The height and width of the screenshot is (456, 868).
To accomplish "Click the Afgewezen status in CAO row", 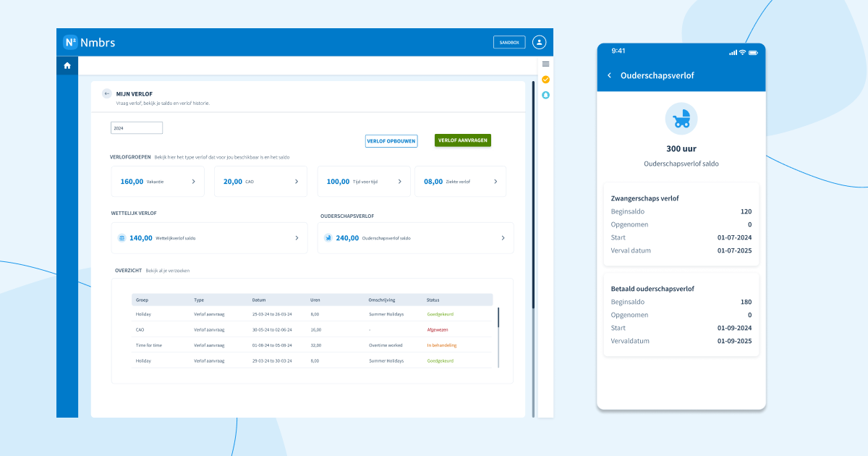I will pos(438,329).
